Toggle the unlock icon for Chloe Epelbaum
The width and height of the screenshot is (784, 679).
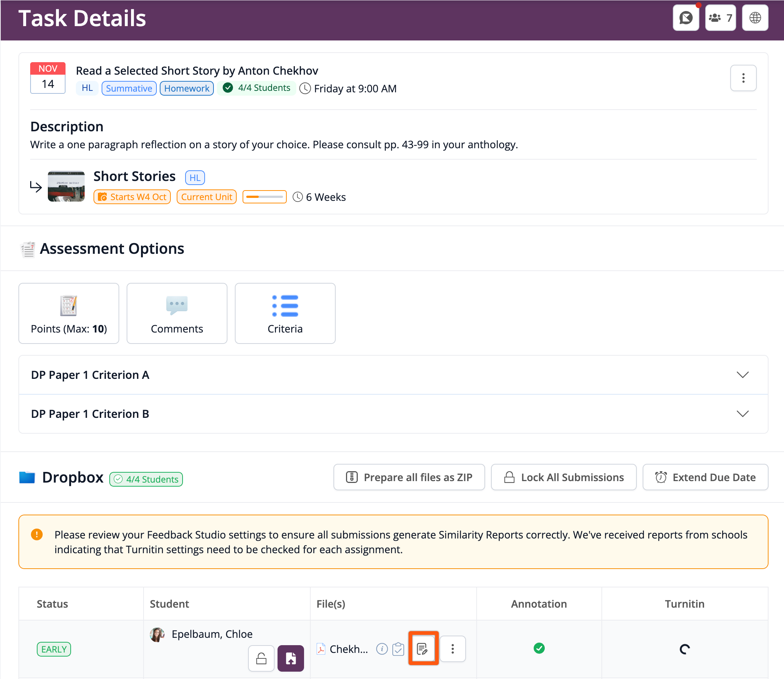pos(261,658)
